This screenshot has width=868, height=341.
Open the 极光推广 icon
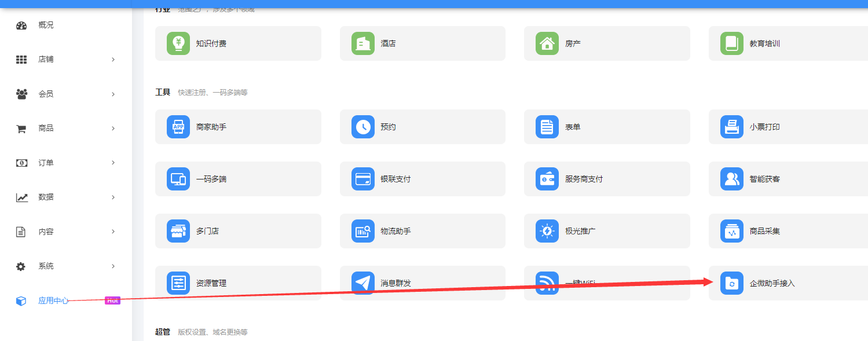(x=547, y=231)
